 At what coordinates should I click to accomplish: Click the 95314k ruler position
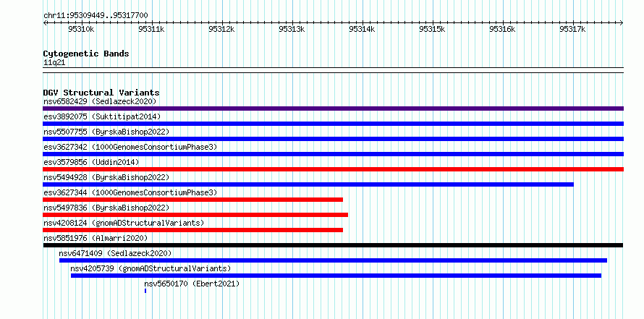[363, 29]
